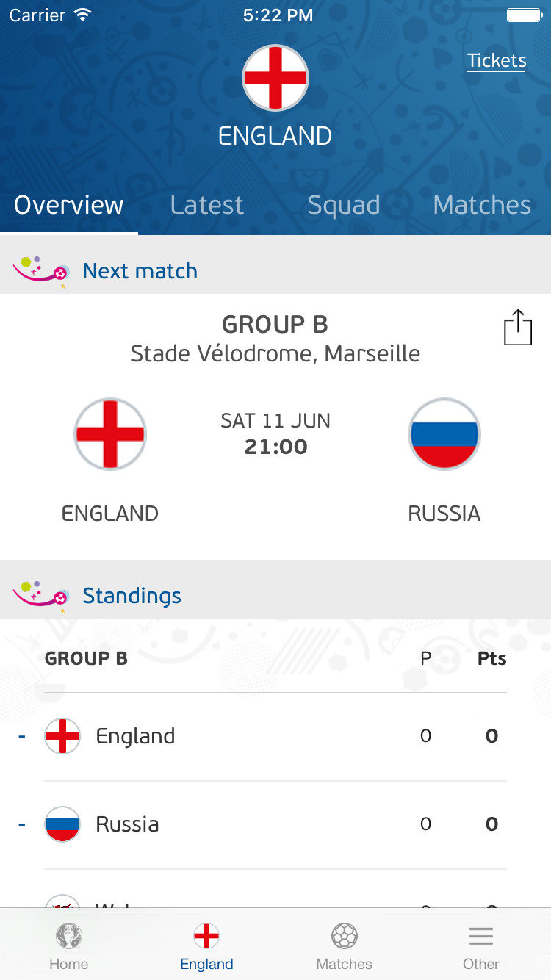Tap England's flag in the Group B standings
The image size is (551, 980).
coord(62,736)
